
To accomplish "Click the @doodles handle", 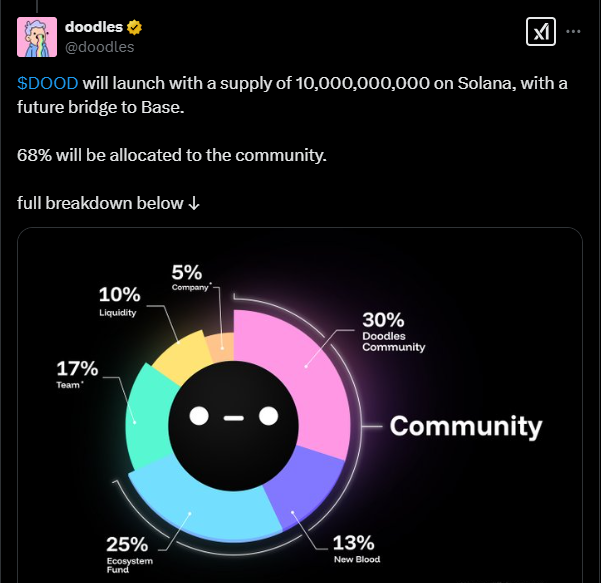I will 100,47.
